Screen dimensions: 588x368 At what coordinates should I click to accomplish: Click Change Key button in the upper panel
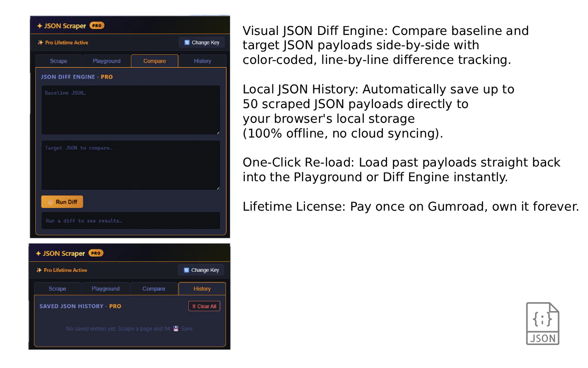[202, 42]
